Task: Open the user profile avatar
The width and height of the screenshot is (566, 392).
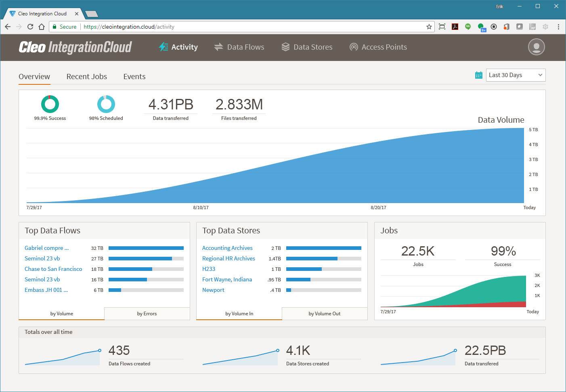Action: (x=536, y=47)
